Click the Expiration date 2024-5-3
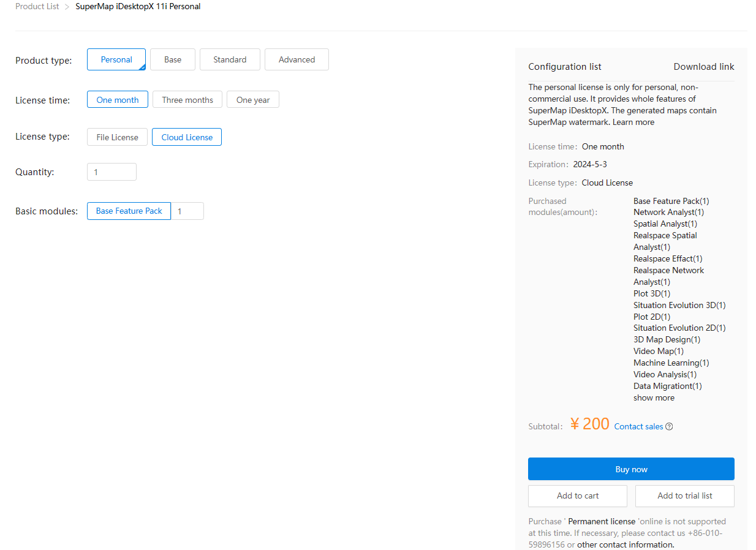This screenshot has height=550, width=756. coord(590,164)
